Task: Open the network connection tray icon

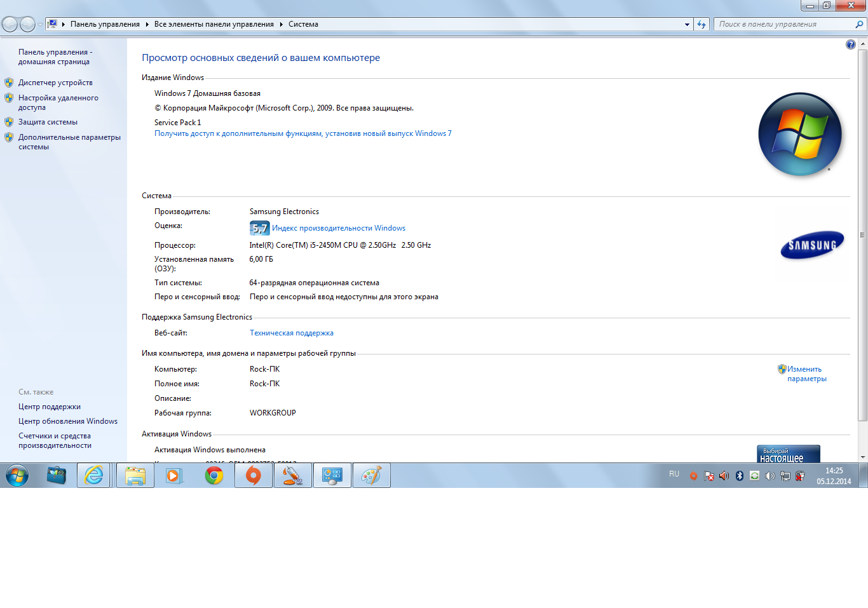Action: click(785, 476)
